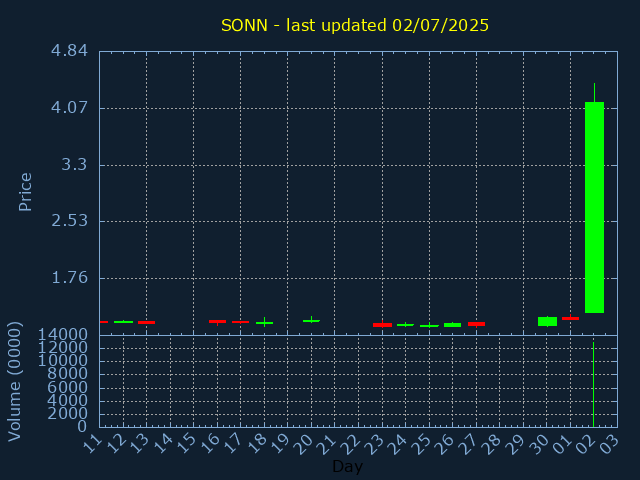Select the green candlestick on day 24
Image resolution: width=640 pixels, height=480 pixels.
(x=405, y=325)
